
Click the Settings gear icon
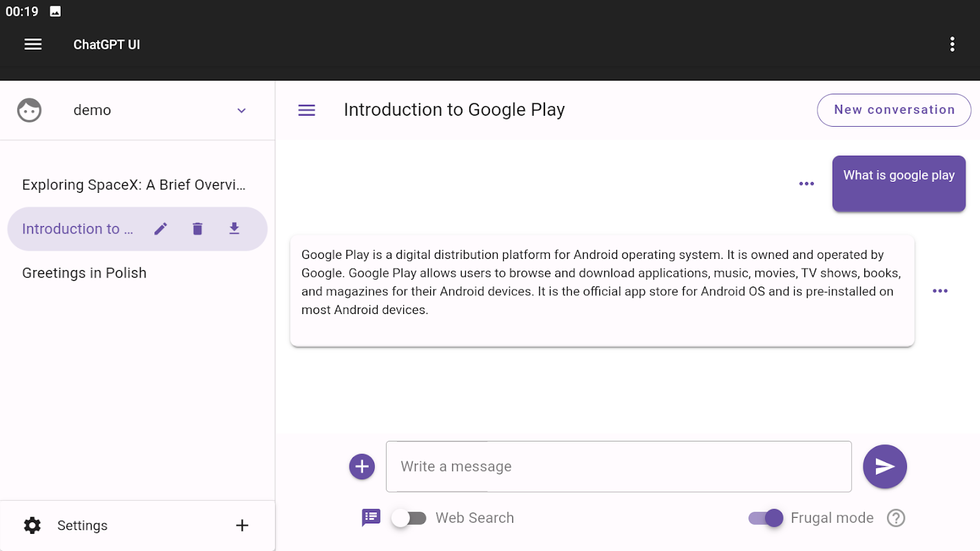[x=32, y=526]
